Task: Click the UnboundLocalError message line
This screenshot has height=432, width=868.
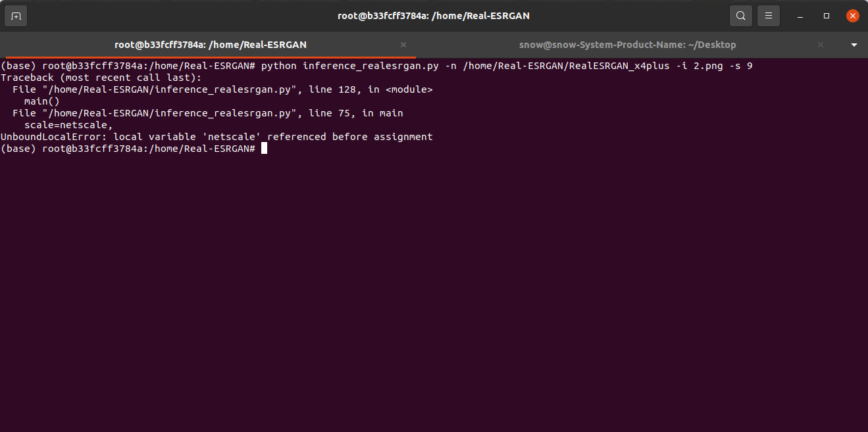Action: click(216, 136)
